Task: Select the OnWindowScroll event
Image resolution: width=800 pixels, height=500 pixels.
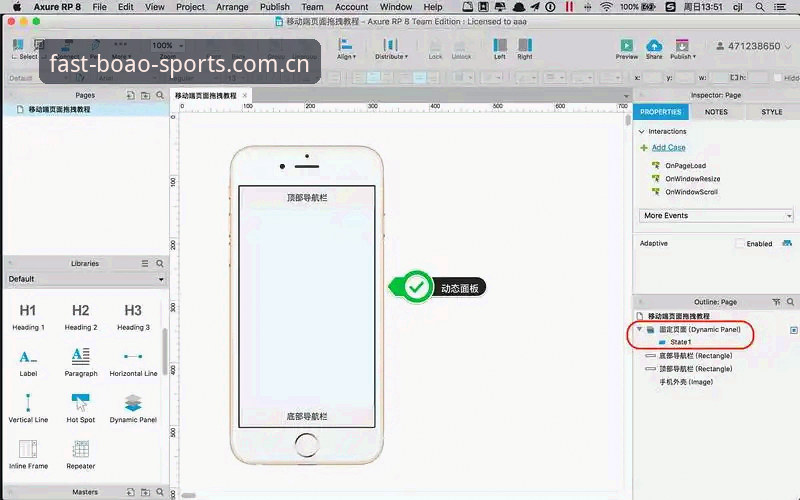Action: click(691, 192)
